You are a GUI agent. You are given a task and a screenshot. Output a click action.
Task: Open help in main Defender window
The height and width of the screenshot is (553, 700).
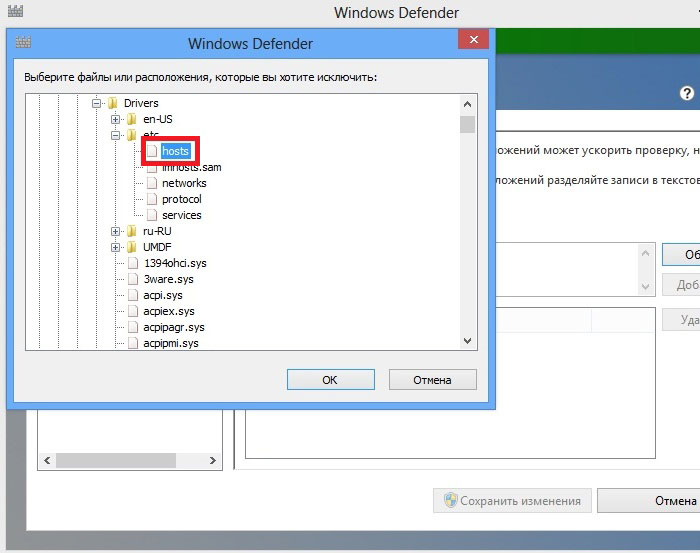coord(687,93)
